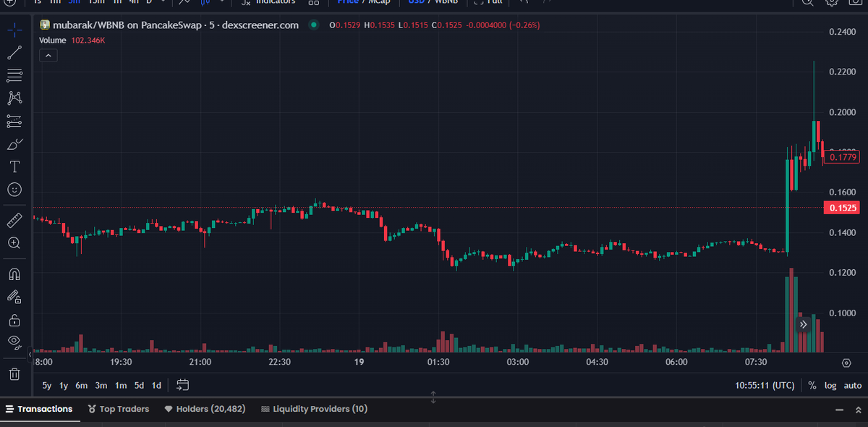The width and height of the screenshot is (868, 427).
Task: Open the forecasting and measurement tools
Action: point(14,121)
